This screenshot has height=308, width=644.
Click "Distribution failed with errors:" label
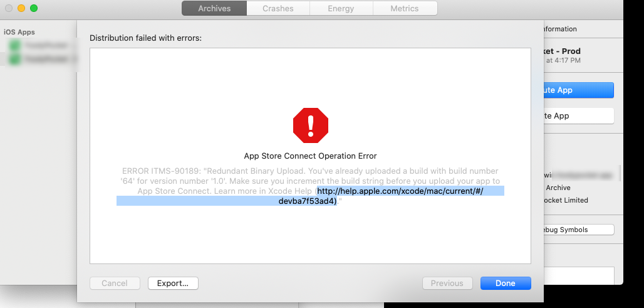pyautogui.click(x=146, y=38)
